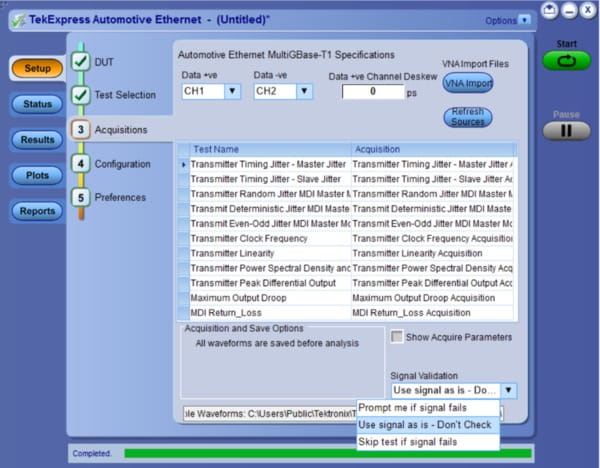Screen dimensions: 600x468
Task: Click the Transmitter Linearity Acquisition cell
Action: click(x=432, y=253)
